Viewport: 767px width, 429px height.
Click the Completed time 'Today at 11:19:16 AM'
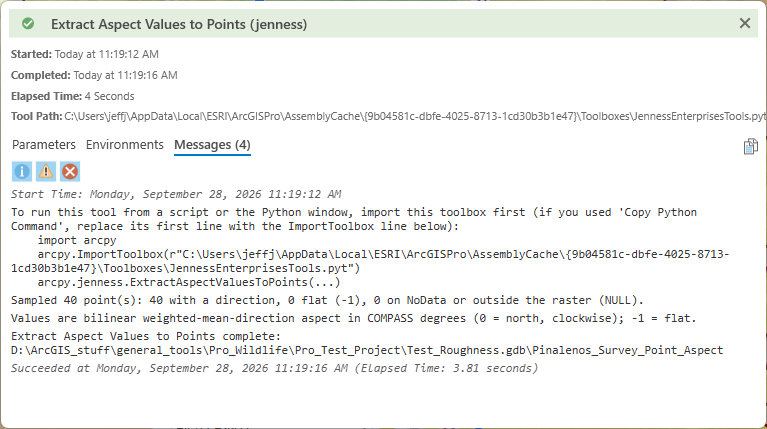(125, 75)
